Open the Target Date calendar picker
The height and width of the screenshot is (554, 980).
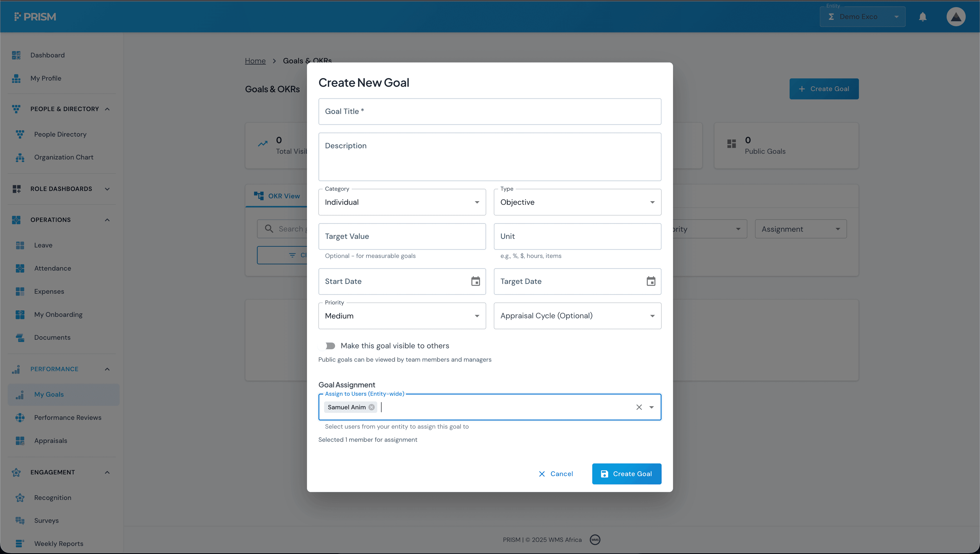point(651,281)
